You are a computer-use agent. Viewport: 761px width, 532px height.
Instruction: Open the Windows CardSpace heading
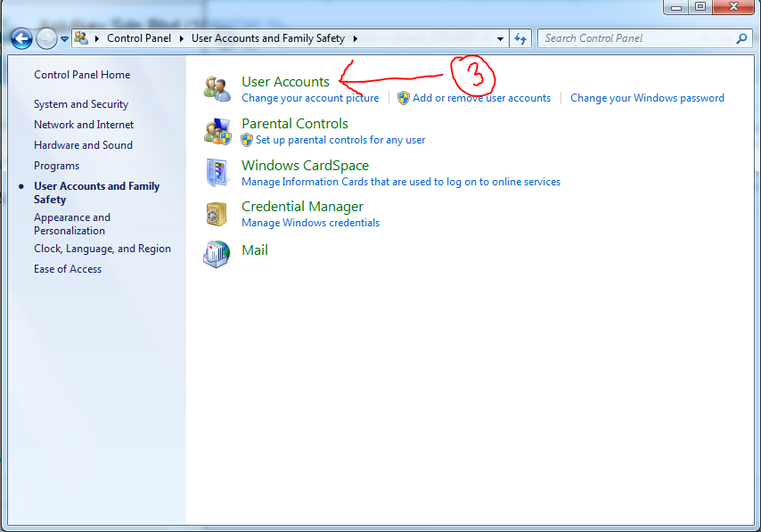point(306,166)
